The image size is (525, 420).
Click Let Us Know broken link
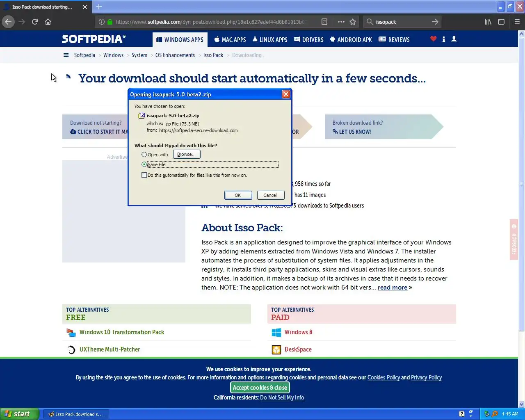(352, 132)
